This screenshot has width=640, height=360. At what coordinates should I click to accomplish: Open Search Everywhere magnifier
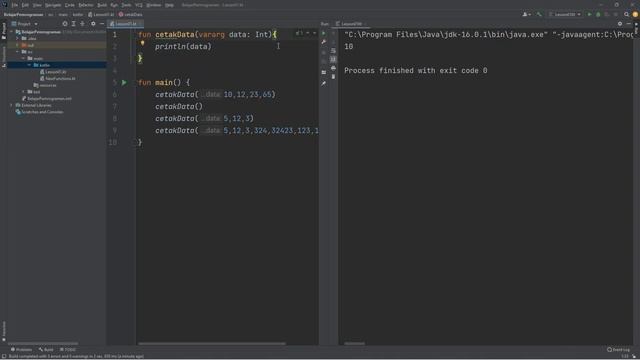[x=627, y=14]
